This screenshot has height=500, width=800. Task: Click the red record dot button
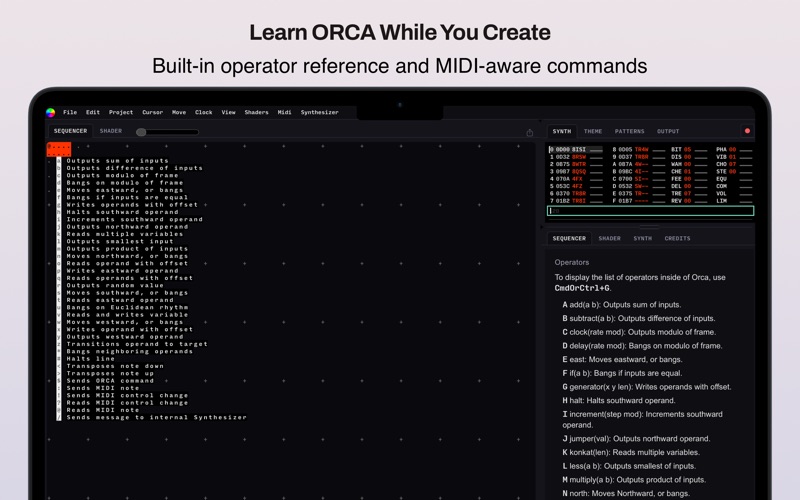pyautogui.click(x=747, y=131)
